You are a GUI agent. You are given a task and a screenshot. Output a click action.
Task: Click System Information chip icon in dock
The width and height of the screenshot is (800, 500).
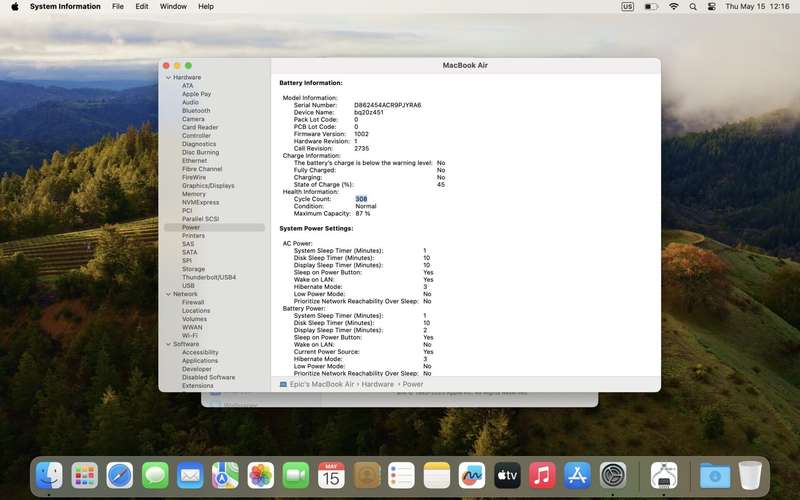pos(664,476)
